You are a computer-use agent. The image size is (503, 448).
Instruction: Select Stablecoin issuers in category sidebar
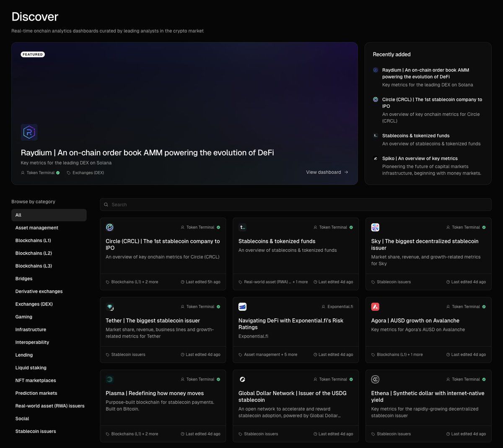pyautogui.click(x=49, y=431)
